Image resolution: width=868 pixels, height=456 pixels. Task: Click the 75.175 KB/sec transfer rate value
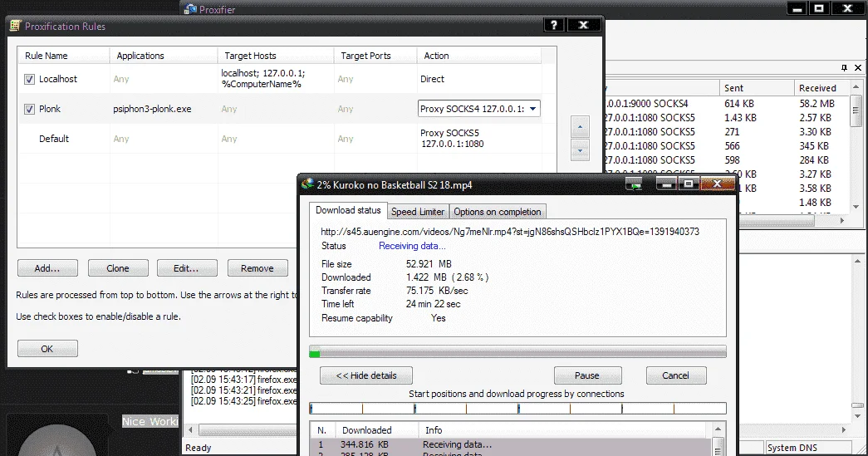click(437, 291)
